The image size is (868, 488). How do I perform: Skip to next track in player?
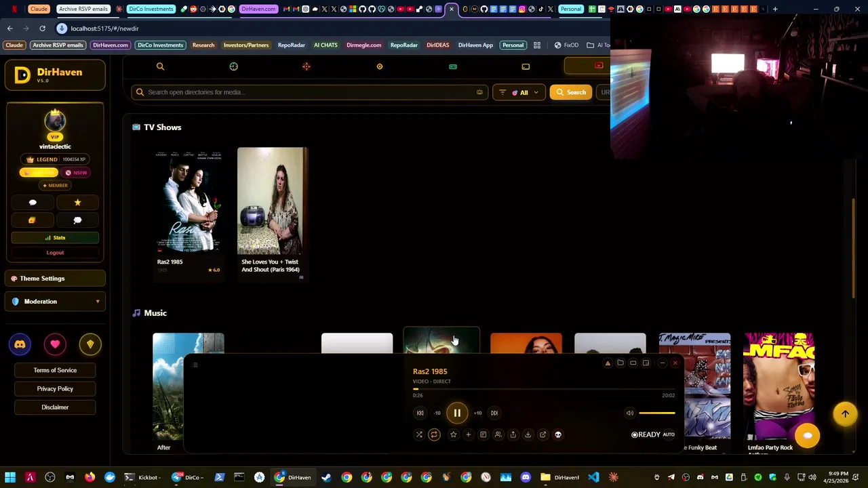[494, 413]
